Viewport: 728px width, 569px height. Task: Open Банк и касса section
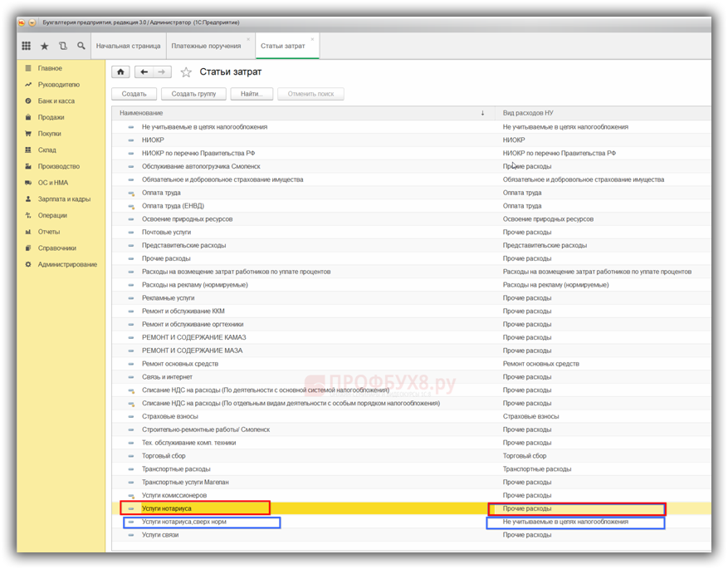pyautogui.click(x=56, y=101)
